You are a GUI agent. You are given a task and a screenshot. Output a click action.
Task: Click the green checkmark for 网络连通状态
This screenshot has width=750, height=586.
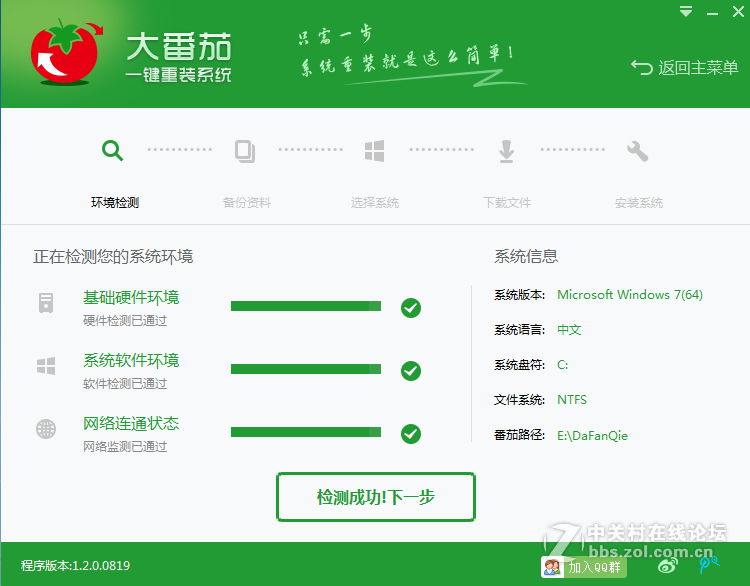(x=410, y=434)
